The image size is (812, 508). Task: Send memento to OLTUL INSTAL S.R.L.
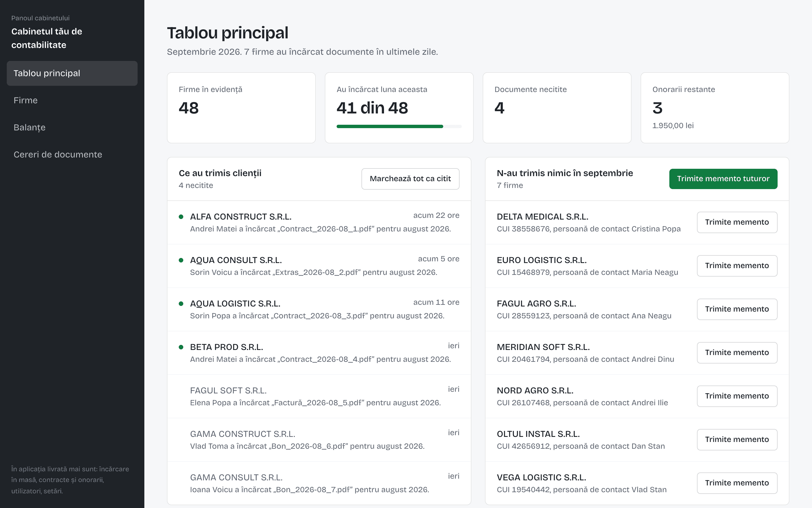click(737, 439)
